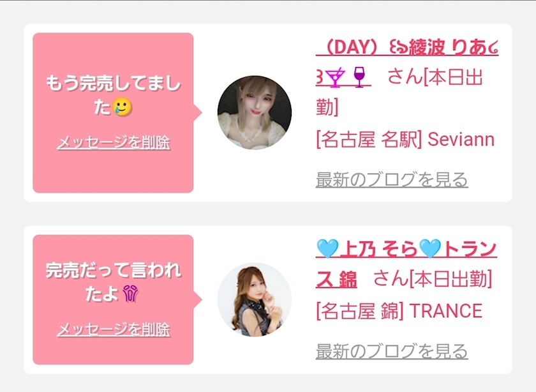Screen dimensions: 536x392
Task: Delete the 完売だって言われたよ message
Action: pos(114,329)
